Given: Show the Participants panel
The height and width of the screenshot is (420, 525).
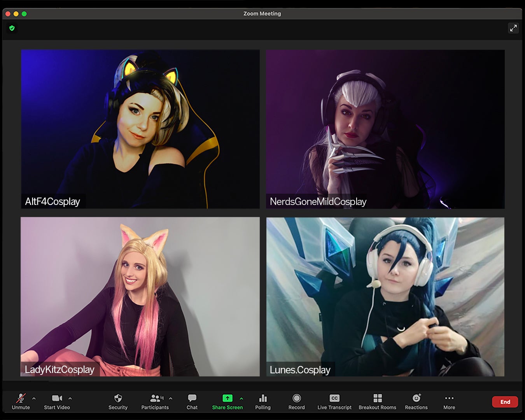Looking at the screenshot, I should 155,401.
